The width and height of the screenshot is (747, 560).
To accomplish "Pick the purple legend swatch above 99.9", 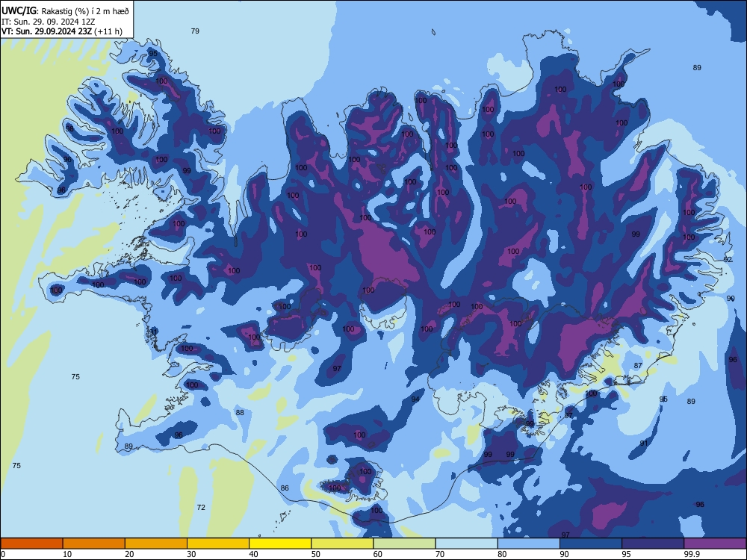I will tap(715, 544).
